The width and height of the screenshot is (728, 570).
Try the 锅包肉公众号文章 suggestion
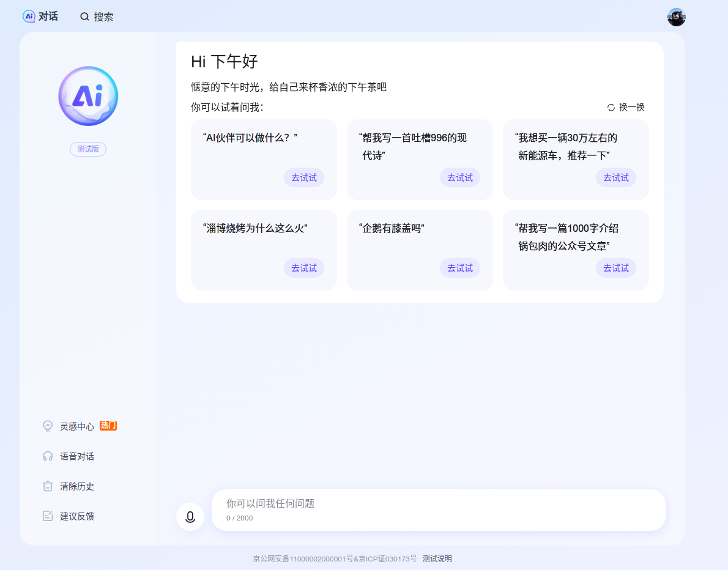point(616,268)
